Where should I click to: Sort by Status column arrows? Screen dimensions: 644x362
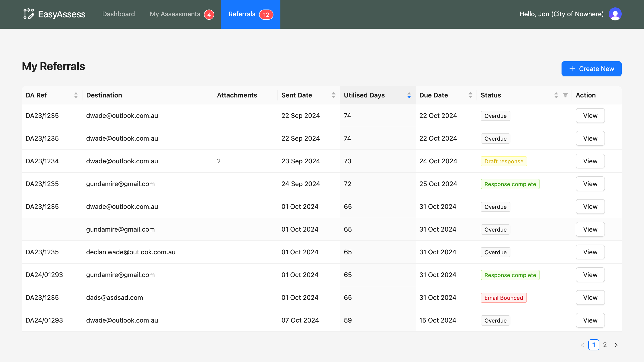(x=556, y=95)
